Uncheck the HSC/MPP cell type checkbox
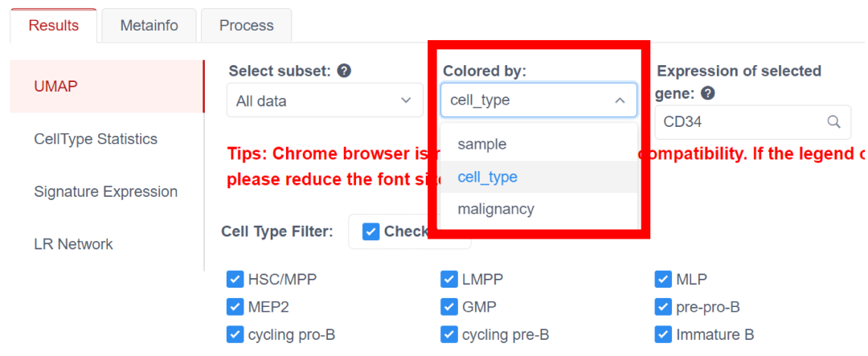 pyautogui.click(x=235, y=280)
